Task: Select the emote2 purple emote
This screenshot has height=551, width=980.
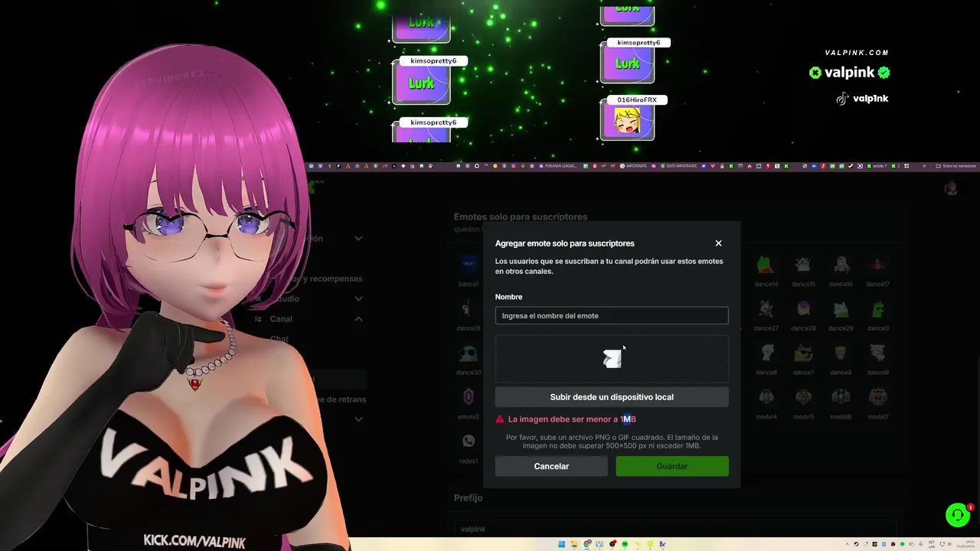Action: point(469,397)
